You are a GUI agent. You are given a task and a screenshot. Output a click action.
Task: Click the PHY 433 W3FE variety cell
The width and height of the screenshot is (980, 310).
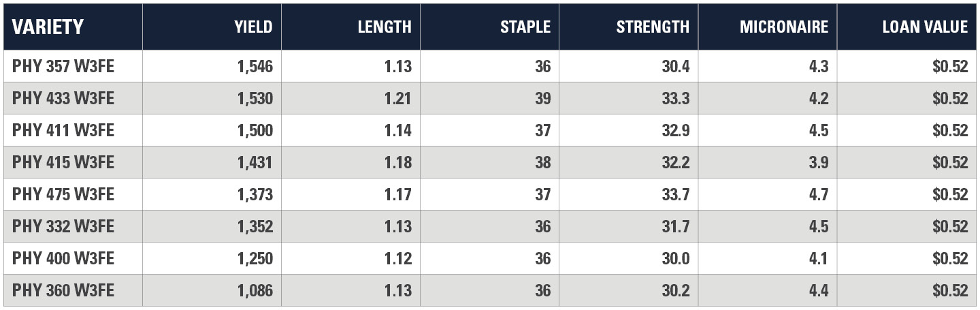tap(63, 98)
